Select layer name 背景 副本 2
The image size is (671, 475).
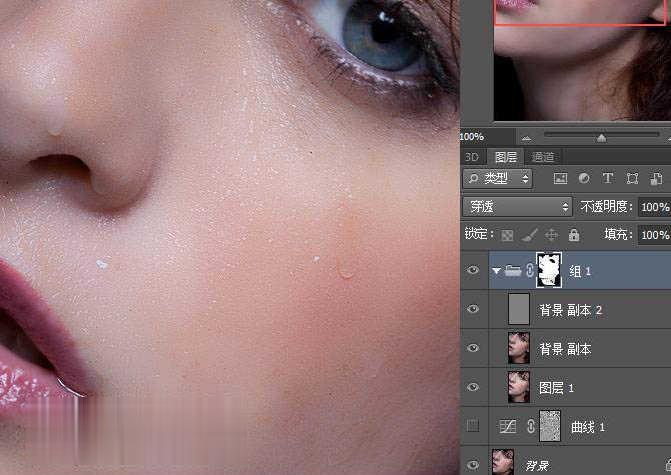click(x=570, y=310)
